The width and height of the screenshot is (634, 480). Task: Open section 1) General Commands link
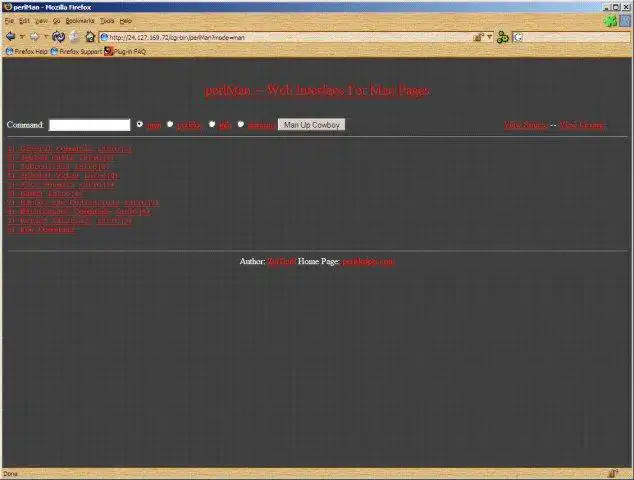click(x=70, y=149)
